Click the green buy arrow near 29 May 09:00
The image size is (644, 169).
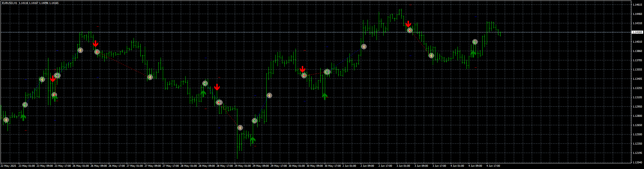tap(253, 140)
